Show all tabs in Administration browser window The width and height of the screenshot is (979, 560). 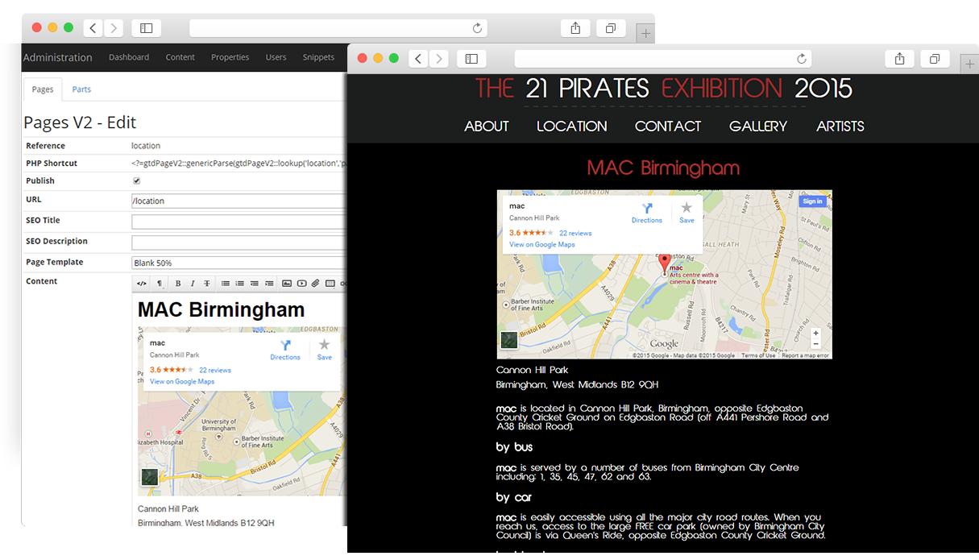pos(611,28)
